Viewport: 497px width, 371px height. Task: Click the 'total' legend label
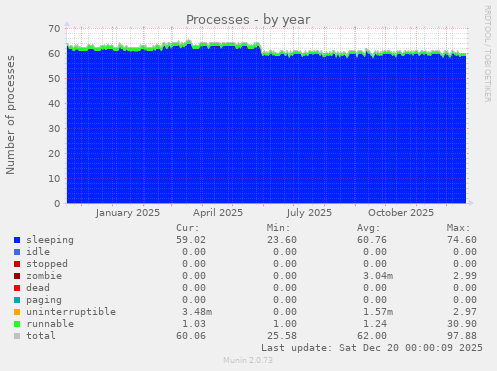pyautogui.click(x=41, y=336)
